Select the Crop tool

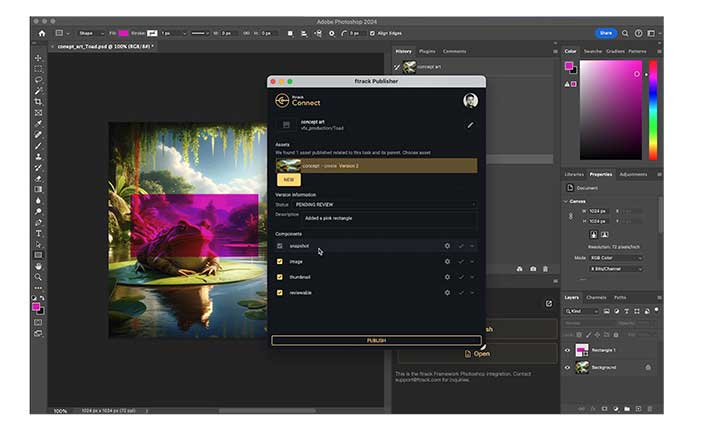click(38, 102)
